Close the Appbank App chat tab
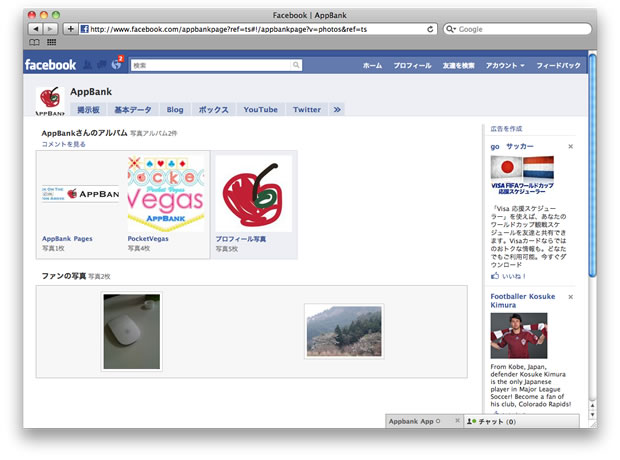 [x=457, y=421]
